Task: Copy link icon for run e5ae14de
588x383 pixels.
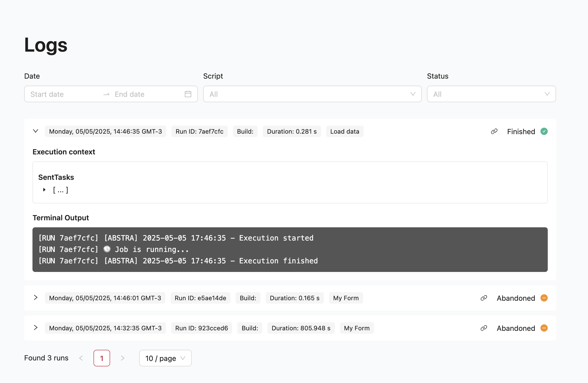Action: coord(484,298)
